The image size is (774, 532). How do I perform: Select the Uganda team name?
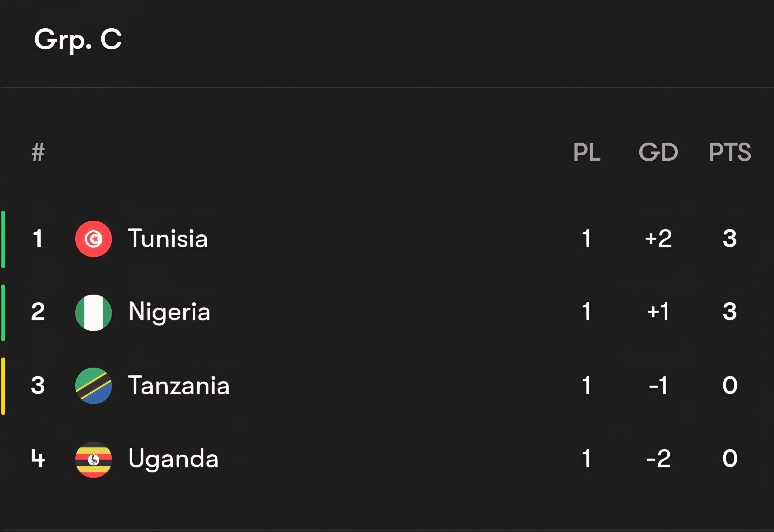coord(173,459)
